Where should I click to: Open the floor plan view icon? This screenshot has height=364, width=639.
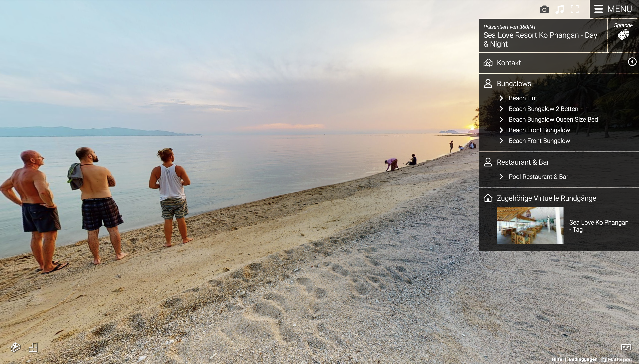coord(33,347)
